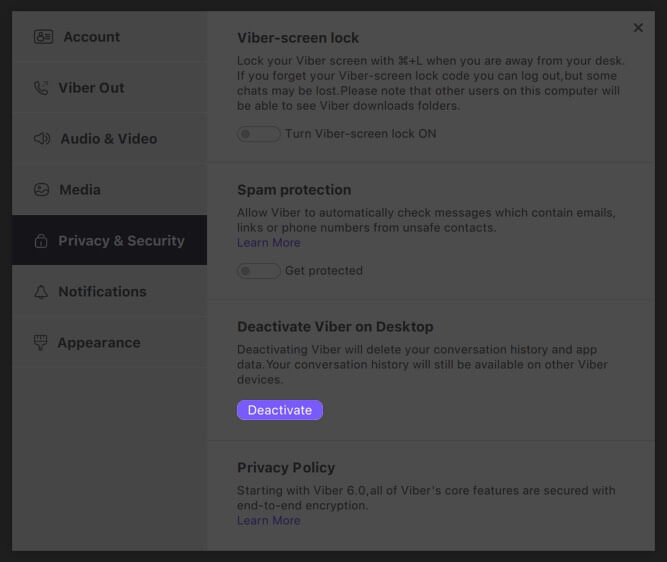Viewport: 667px width, 562px height.
Task: Click the purple Deactivate button
Action: coord(280,410)
